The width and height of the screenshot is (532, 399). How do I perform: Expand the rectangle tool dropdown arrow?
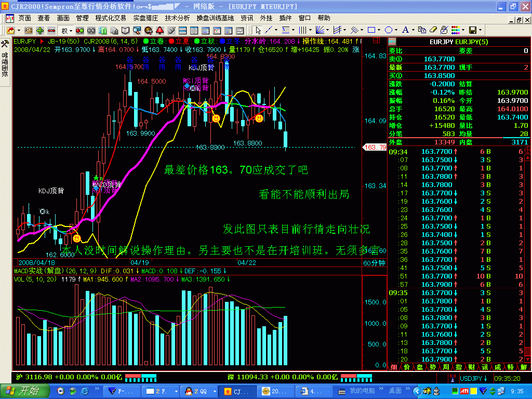pyautogui.click(x=379, y=30)
